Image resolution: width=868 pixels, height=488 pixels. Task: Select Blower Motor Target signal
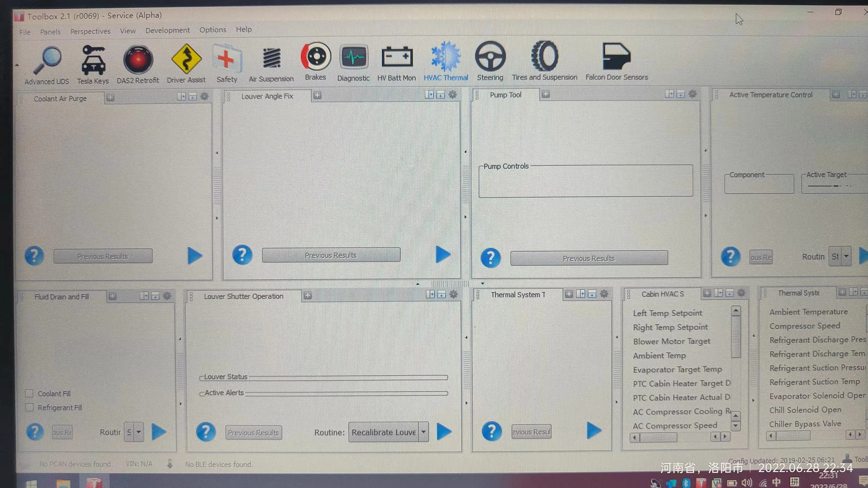[x=671, y=341]
